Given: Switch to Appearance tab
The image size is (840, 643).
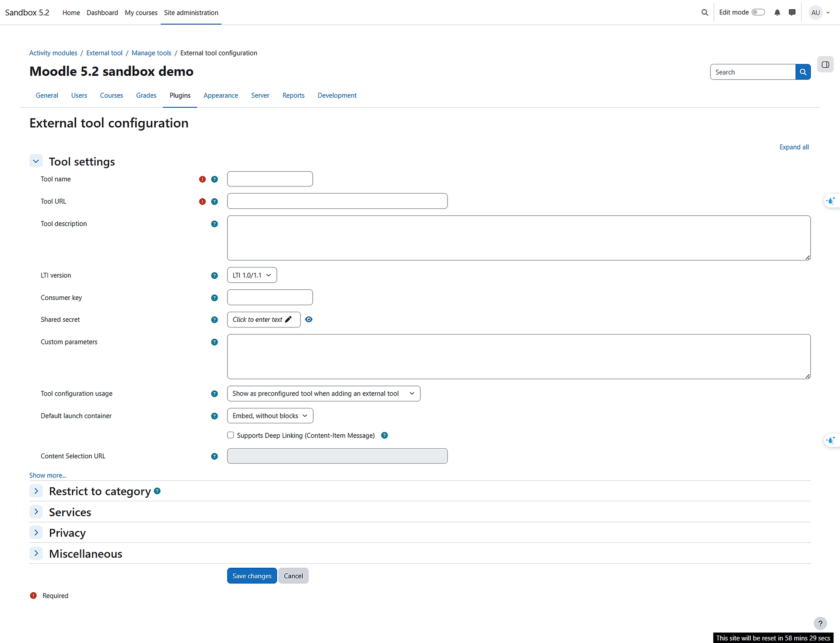Looking at the screenshot, I should (x=220, y=95).
